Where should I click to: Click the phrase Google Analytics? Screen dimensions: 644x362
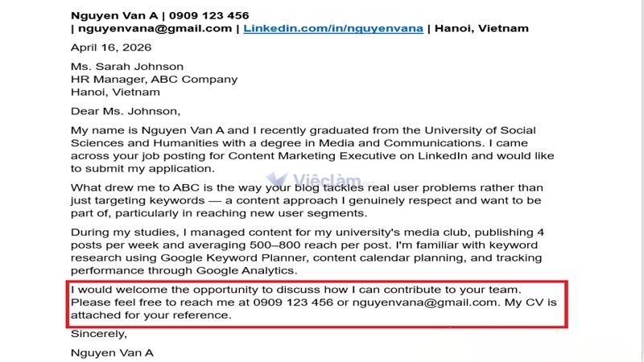click(x=246, y=270)
